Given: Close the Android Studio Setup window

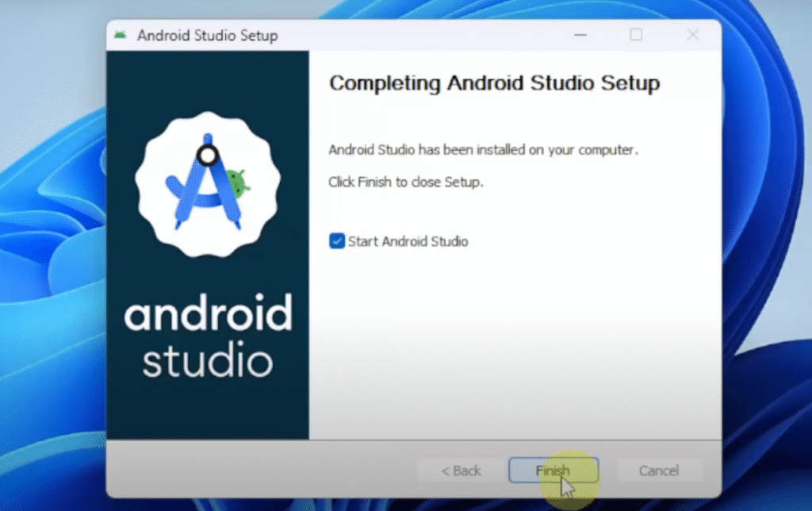Looking at the screenshot, I should (x=693, y=35).
